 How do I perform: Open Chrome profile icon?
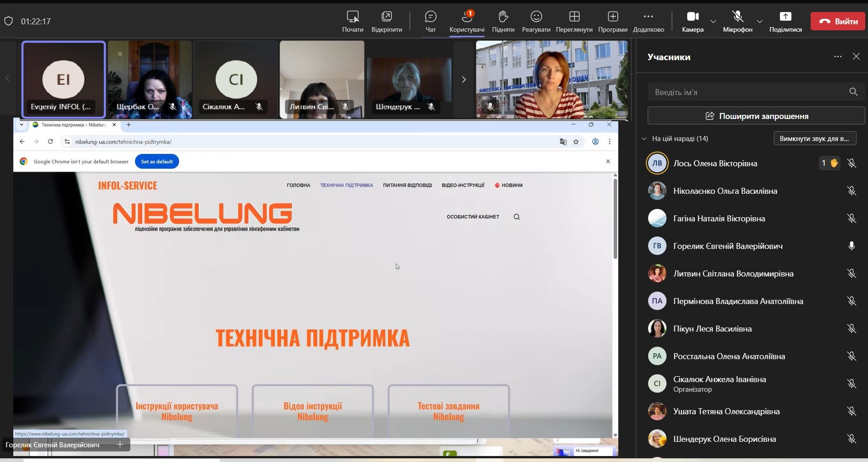pyautogui.click(x=595, y=141)
